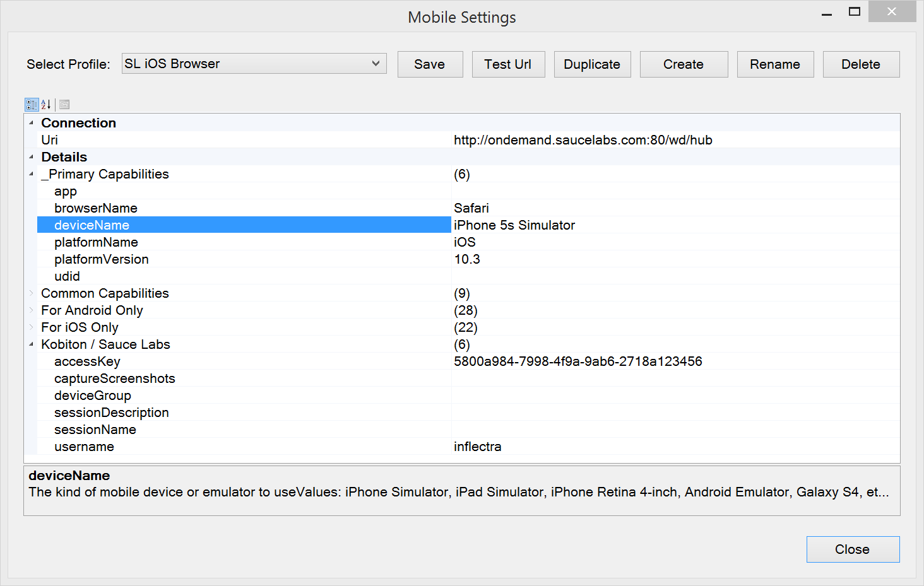
Task: Collapse the _Primary Capabilities group
Action: [x=31, y=174]
